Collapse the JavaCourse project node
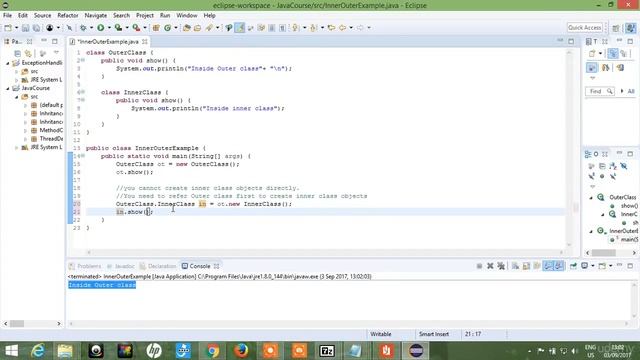 pos(8,89)
